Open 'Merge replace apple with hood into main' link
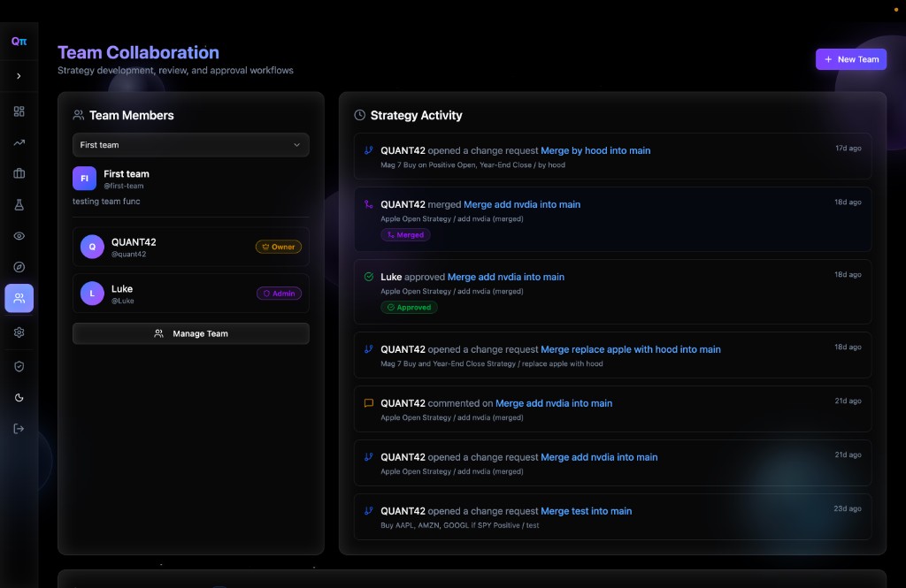Viewport: 906px width, 588px height. pos(630,349)
